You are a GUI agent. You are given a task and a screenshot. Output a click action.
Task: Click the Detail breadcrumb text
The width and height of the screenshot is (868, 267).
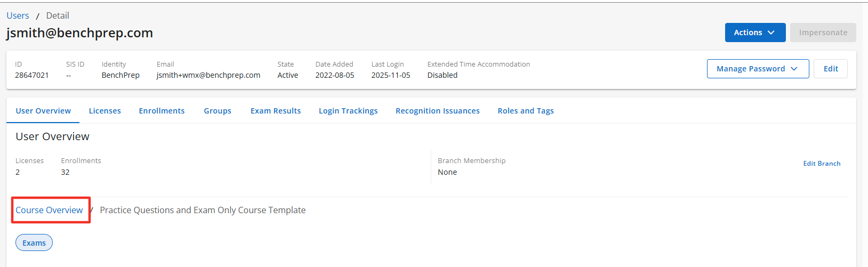click(58, 15)
